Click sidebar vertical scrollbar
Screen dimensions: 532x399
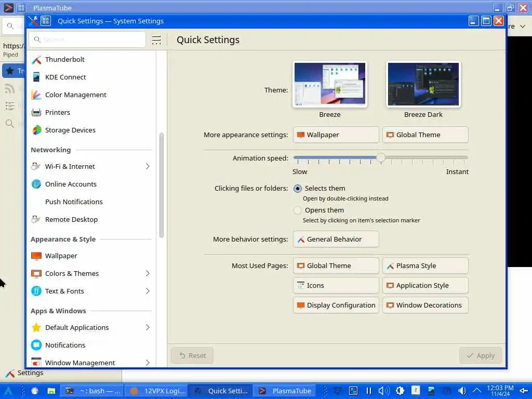tap(162, 185)
